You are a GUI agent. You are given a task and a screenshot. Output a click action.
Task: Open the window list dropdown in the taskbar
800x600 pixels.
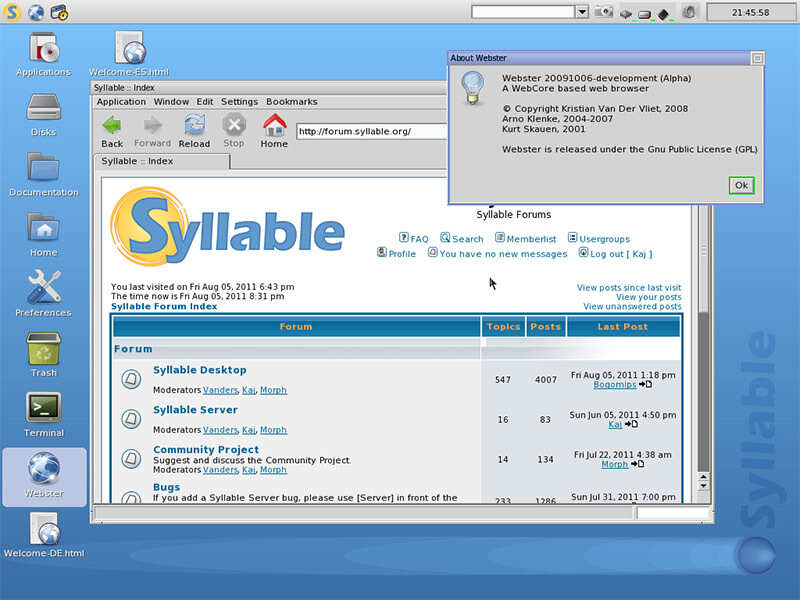tap(581, 11)
